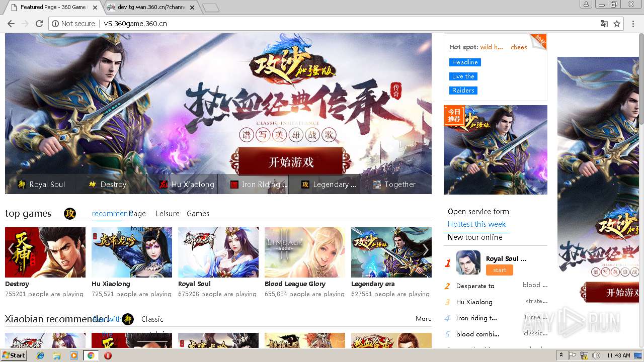Click today's recommendation side thumbnail
644x362 pixels.
[496, 150]
